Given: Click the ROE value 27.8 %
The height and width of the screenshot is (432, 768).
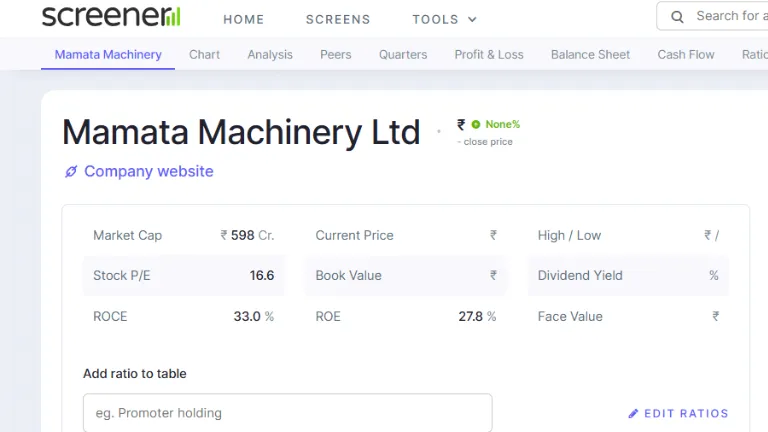Looking at the screenshot, I should (477, 316).
